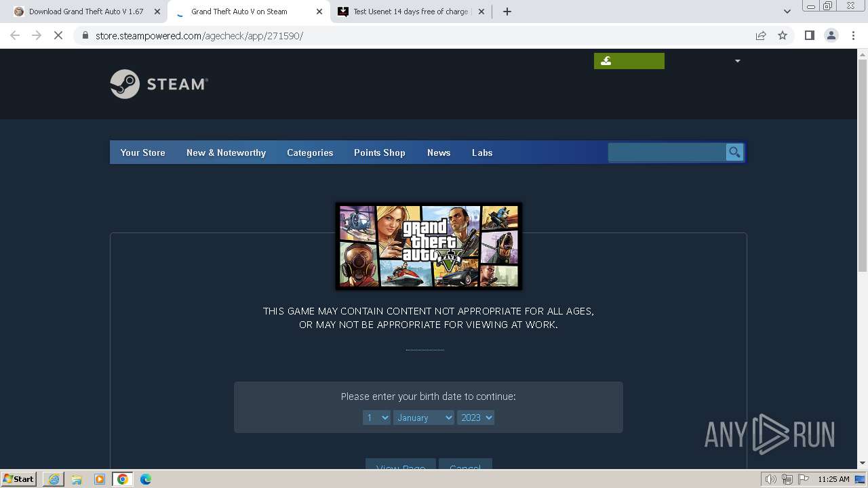Open File Explorer from taskbar
Viewport: 868px width, 488px height.
pos(77,479)
